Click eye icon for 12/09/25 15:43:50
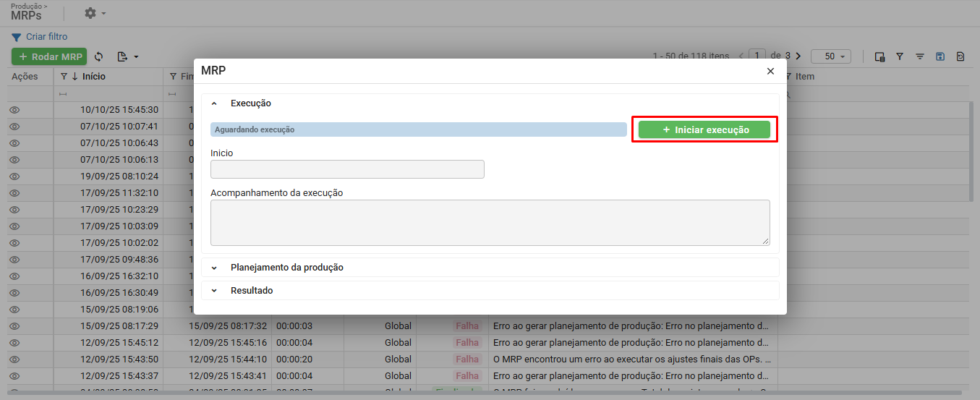The width and height of the screenshot is (980, 400). [x=14, y=359]
